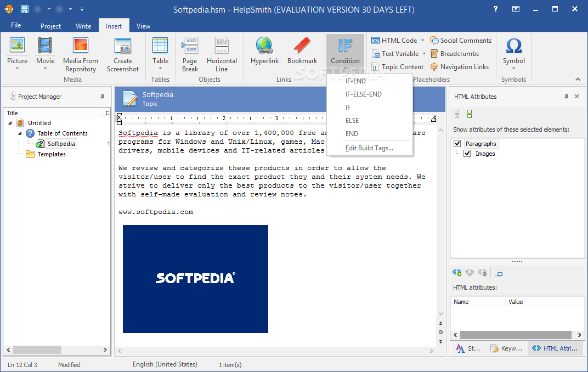This screenshot has height=372, width=588.
Task: Click the Name column header
Action: click(478, 302)
